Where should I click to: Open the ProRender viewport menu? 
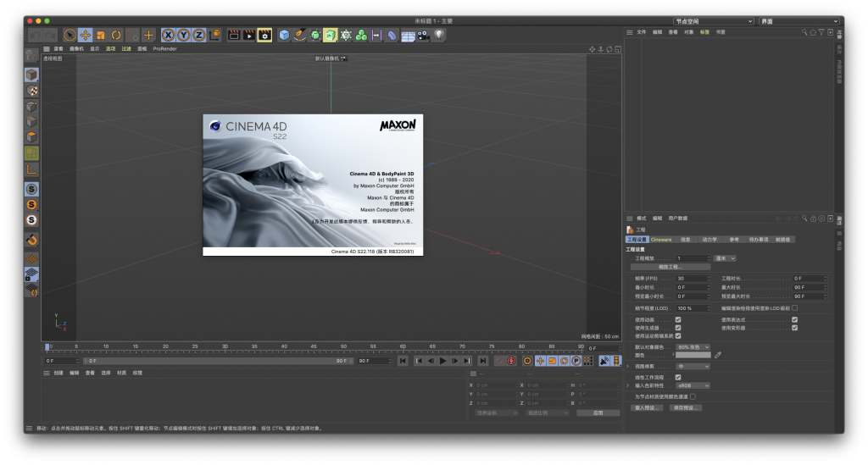point(165,48)
